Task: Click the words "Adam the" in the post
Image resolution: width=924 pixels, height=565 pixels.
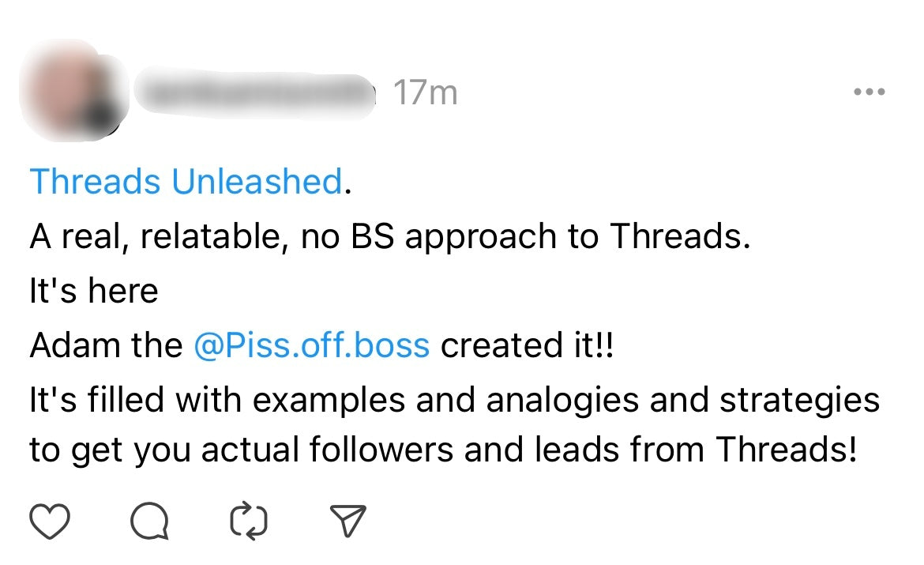Action: [106, 346]
